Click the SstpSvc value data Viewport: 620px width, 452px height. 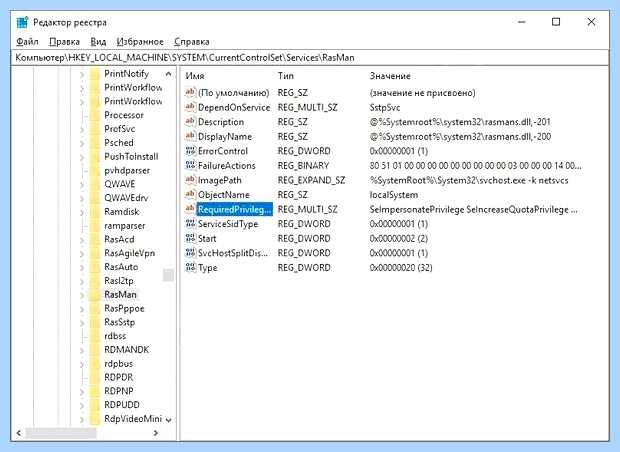(x=385, y=107)
